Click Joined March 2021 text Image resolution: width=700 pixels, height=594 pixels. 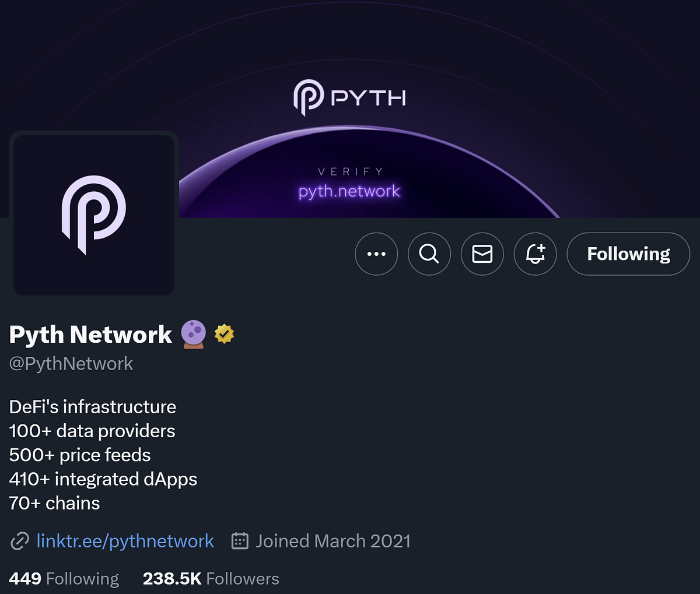[332, 541]
